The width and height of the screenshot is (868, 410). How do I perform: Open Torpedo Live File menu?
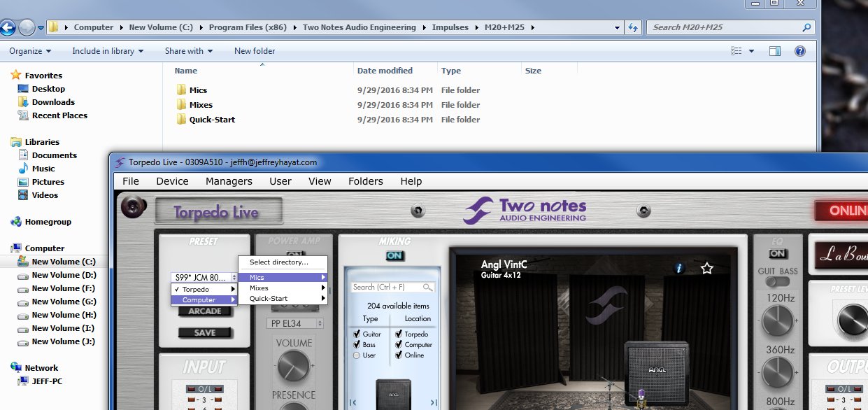(x=131, y=181)
